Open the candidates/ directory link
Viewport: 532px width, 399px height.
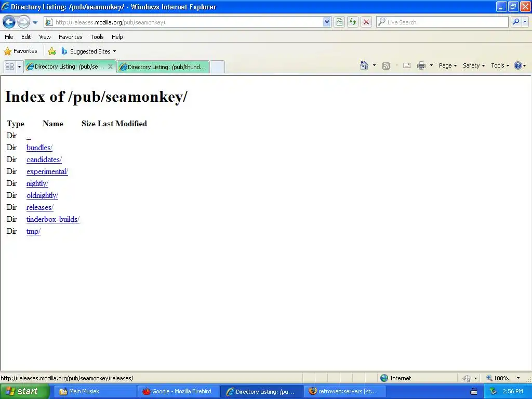pos(44,159)
